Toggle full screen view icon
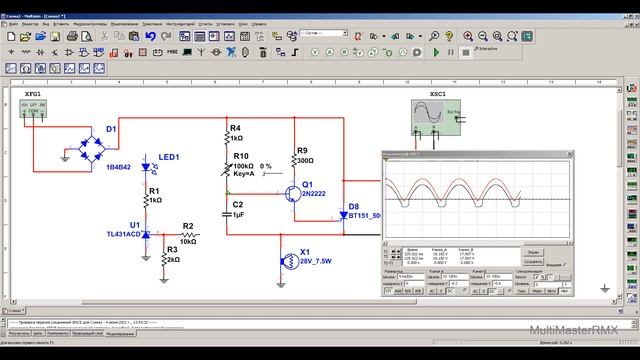The image size is (640, 360). [x=527, y=36]
